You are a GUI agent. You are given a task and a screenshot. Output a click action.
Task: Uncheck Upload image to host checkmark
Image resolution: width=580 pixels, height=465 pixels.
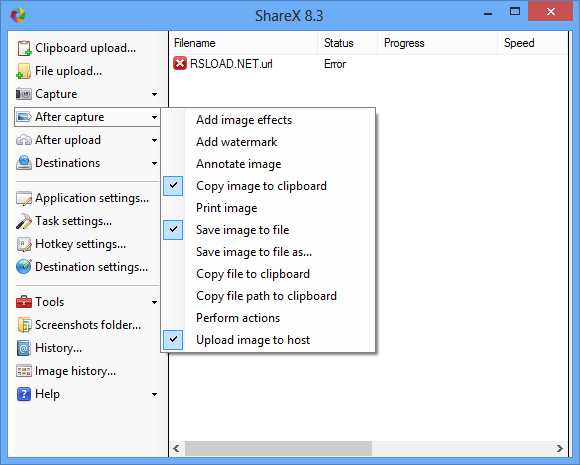[x=173, y=340]
